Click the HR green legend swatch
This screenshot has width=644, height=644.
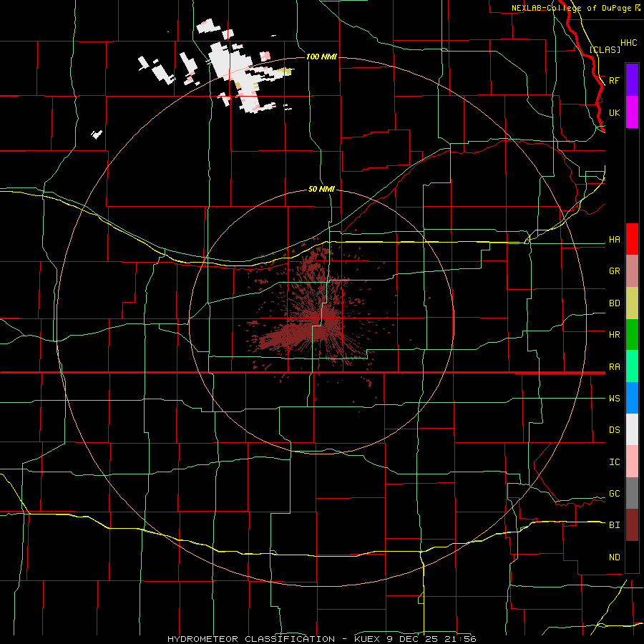coord(632,334)
